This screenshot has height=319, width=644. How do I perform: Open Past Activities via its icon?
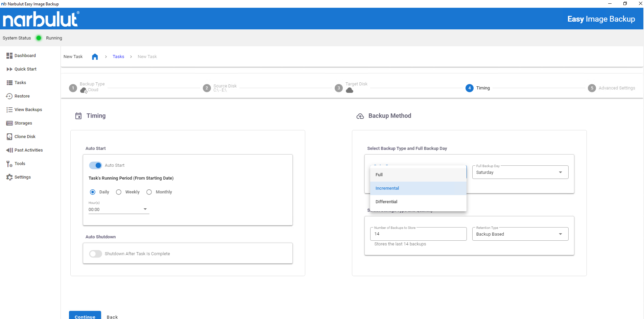(x=9, y=150)
